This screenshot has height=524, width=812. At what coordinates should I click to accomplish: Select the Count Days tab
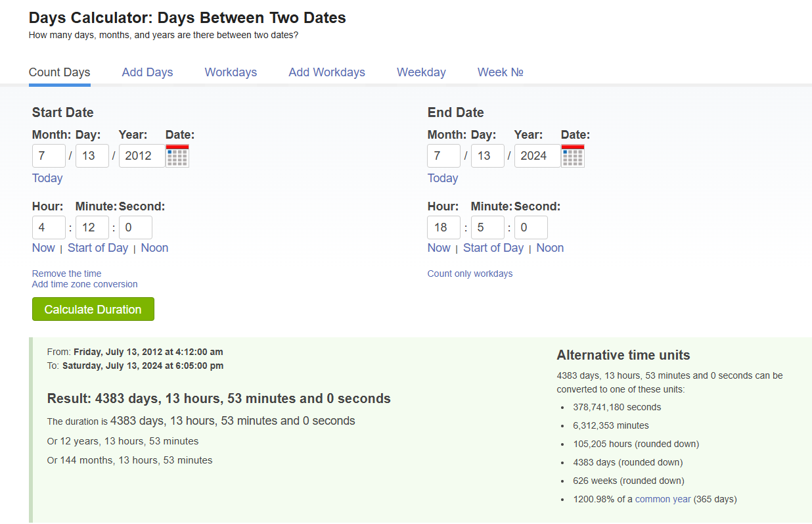click(x=60, y=72)
